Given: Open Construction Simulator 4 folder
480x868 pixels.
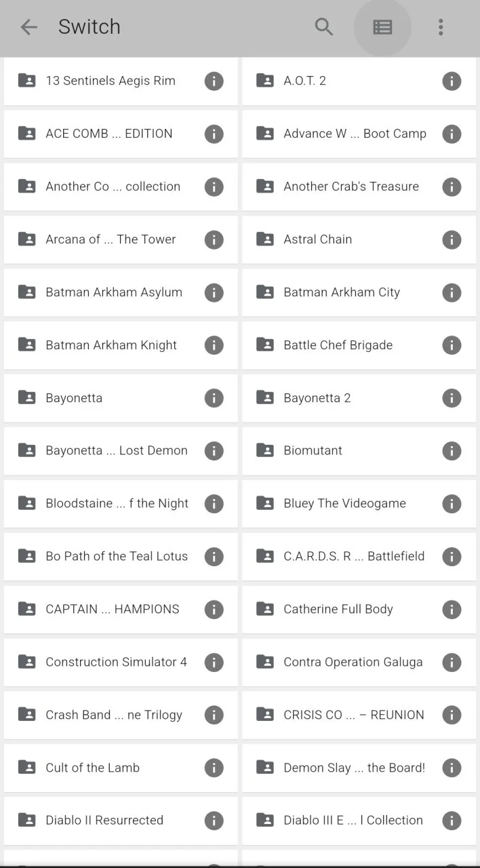Looking at the screenshot, I should click(121, 663).
